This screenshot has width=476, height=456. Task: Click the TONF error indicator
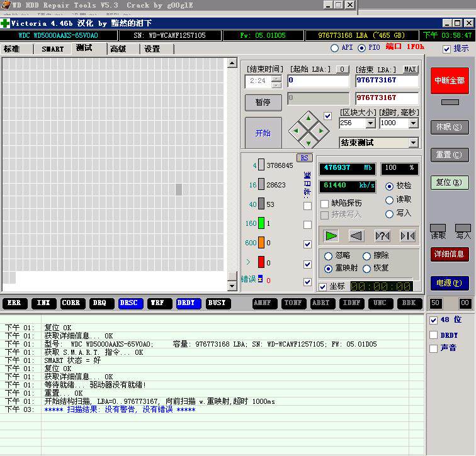293,303
